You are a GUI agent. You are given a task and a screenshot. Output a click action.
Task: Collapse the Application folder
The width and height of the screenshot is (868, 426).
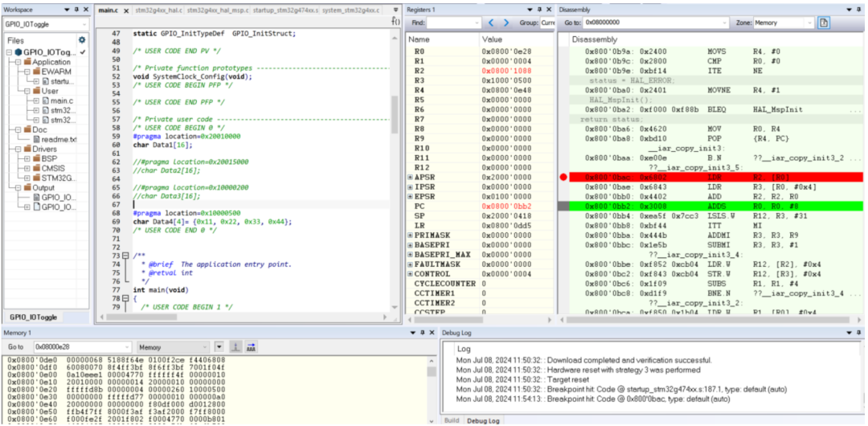18,62
